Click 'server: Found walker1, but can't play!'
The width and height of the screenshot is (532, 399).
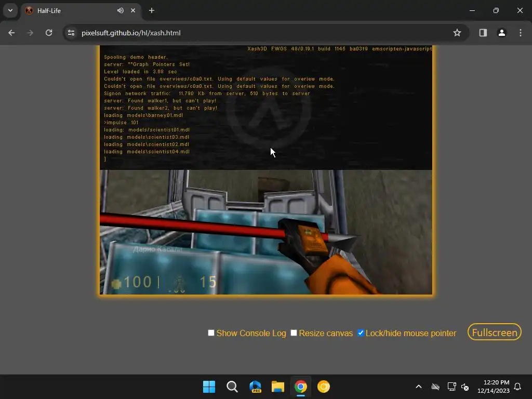tap(160, 101)
